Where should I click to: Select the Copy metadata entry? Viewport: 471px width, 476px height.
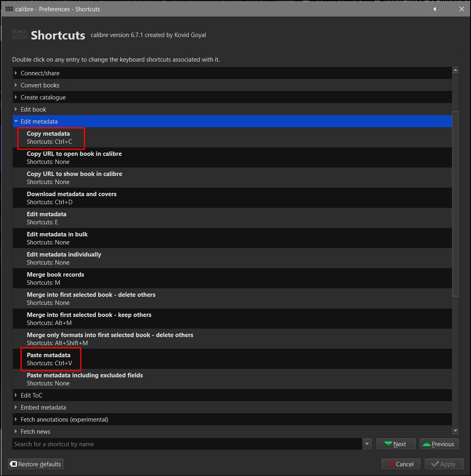(x=48, y=137)
